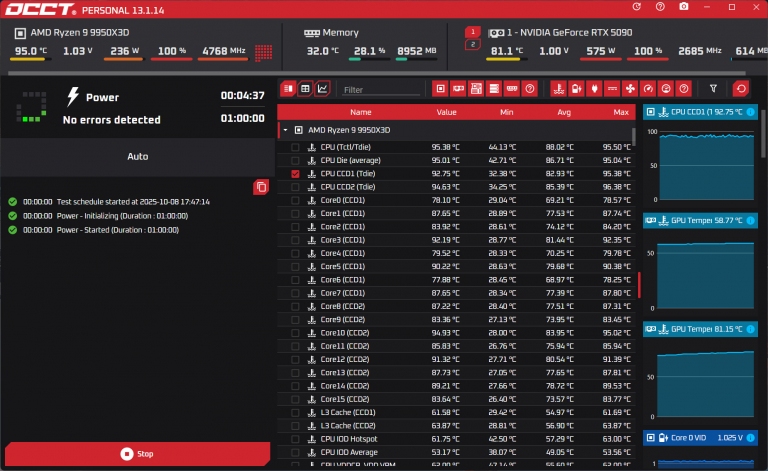Sort by the Max column header
The height and width of the screenshot is (471, 768).
click(621, 112)
